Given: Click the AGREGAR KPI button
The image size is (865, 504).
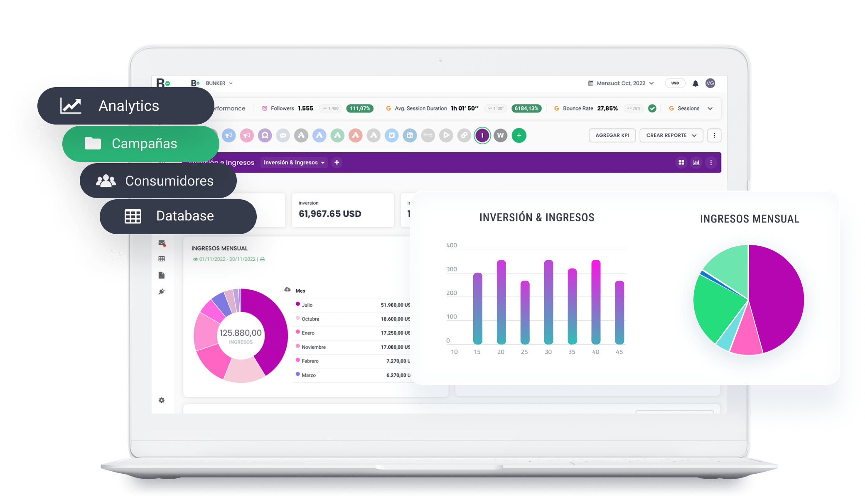Looking at the screenshot, I should pos(612,135).
